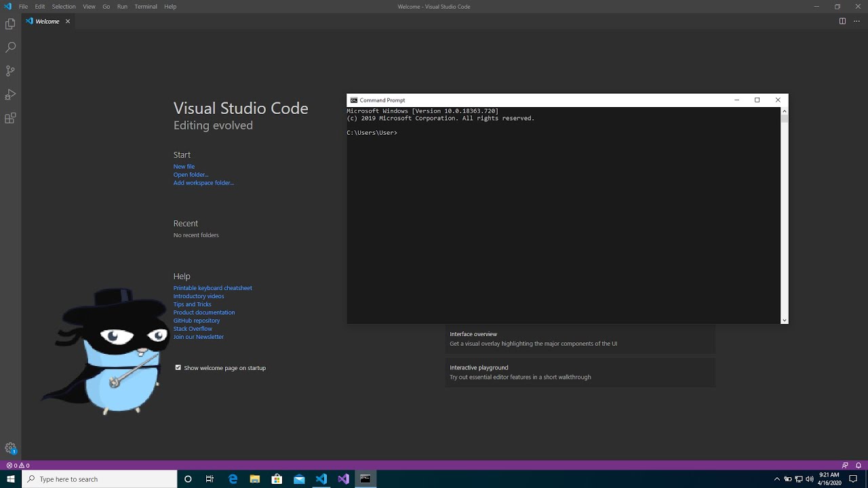
Task: Open Task View on the taskbar
Action: (x=210, y=479)
